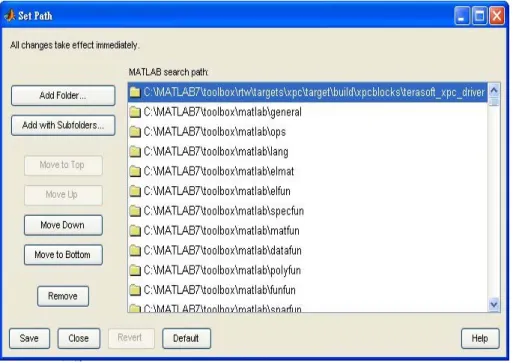Open Help for Set Path

coord(480,338)
